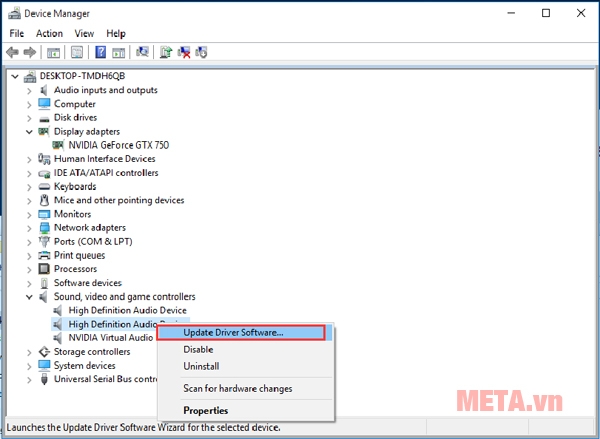Open Properties from the context menu

pos(205,410)
